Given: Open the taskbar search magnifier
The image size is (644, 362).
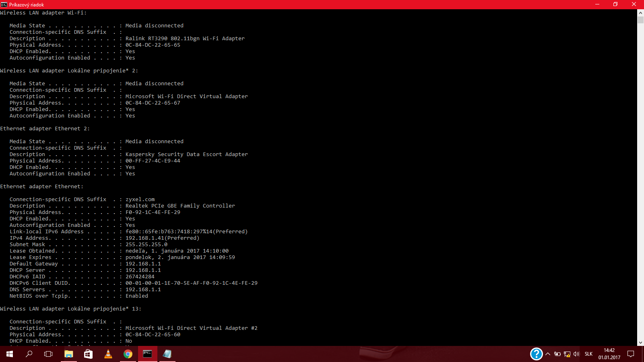Looking at the screenshot, I should pos(29,354).
